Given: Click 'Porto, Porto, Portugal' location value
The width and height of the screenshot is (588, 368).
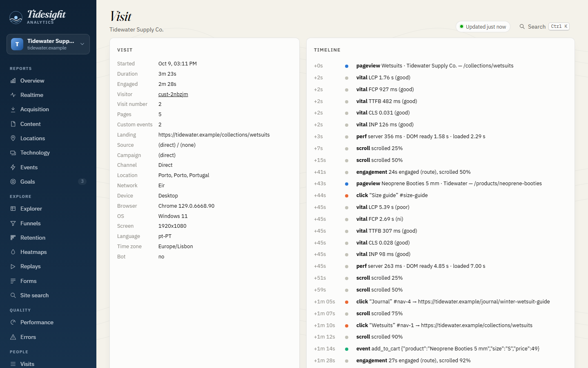Looking at the screenshot, I should [184, 175].
